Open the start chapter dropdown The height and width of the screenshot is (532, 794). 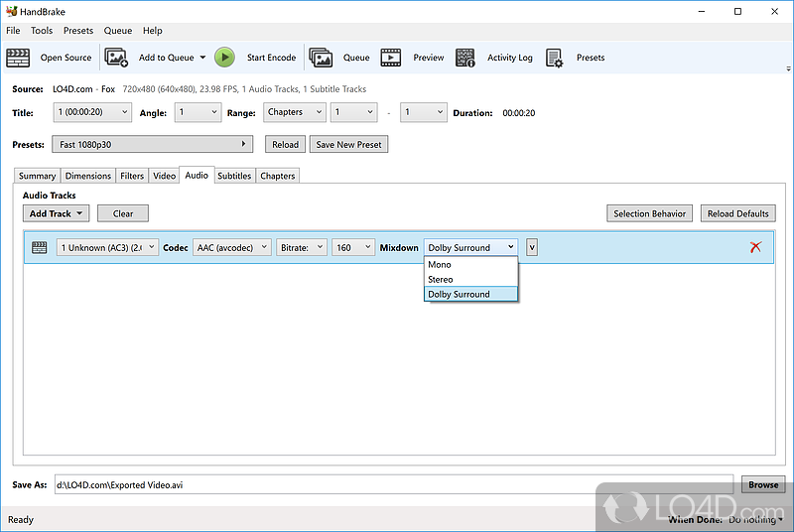[x=354, y=112]
